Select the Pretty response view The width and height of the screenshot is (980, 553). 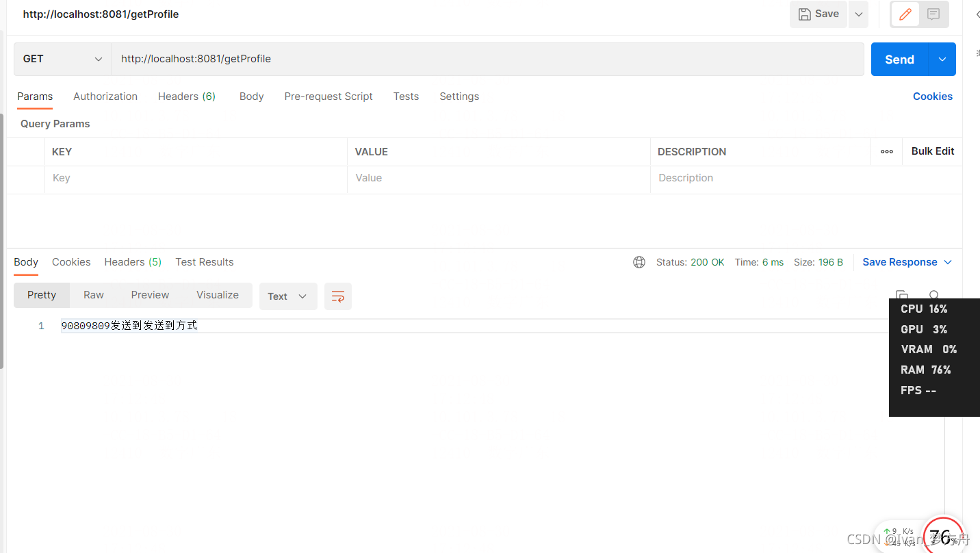[41, 294]
